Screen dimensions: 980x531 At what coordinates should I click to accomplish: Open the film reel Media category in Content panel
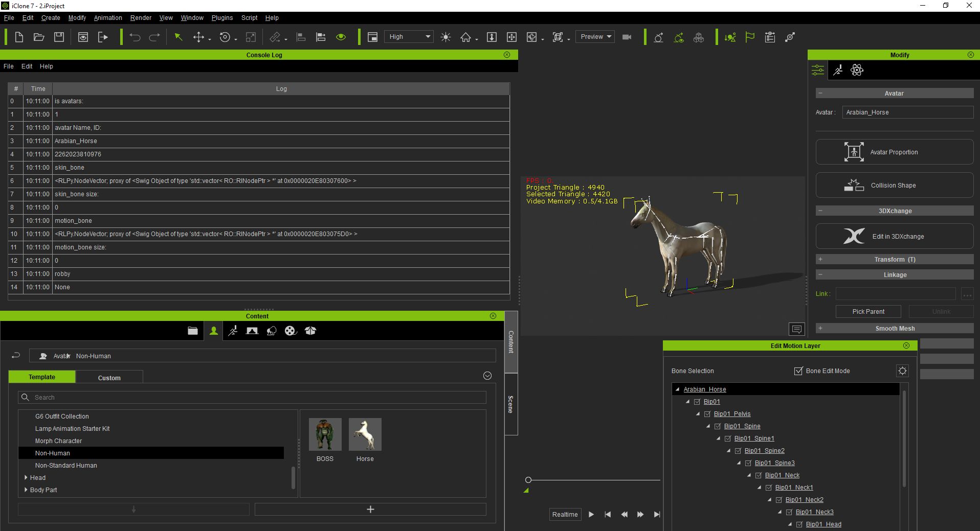click(291, 331)
